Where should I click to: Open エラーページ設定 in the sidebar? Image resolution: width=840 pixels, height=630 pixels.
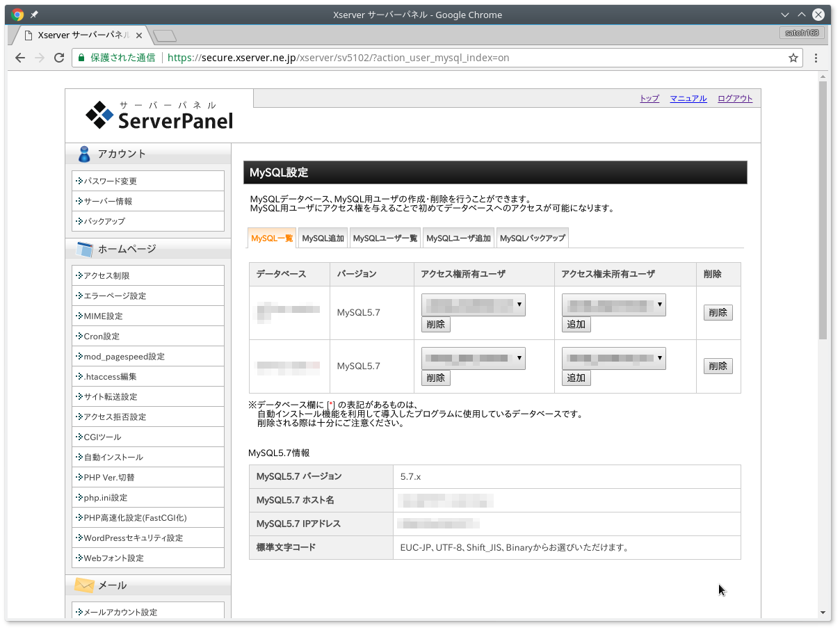coord(148,296)
